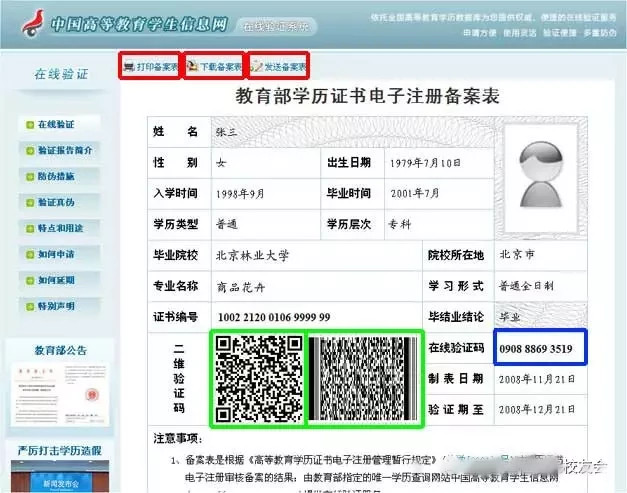Viewport: 627px width, 493px height.
Task: Open 验证真伪 in the sidebar
Action: (x=59, y=202)
